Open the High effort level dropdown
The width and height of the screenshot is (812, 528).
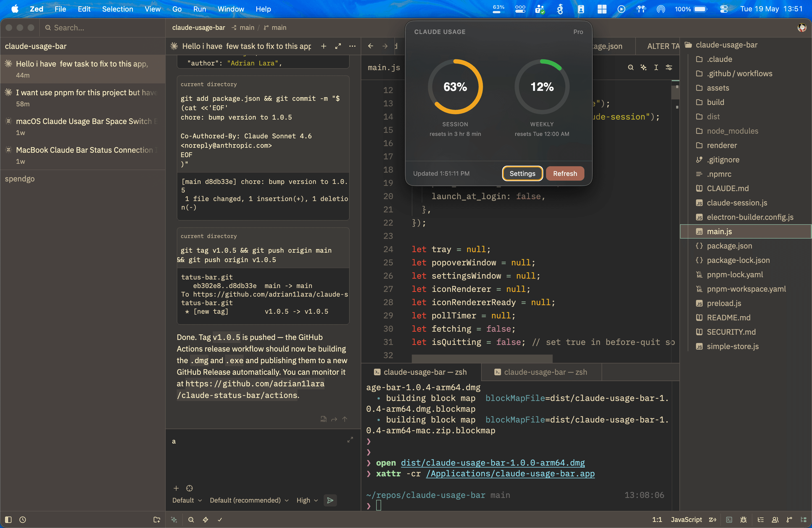point(307,500)
